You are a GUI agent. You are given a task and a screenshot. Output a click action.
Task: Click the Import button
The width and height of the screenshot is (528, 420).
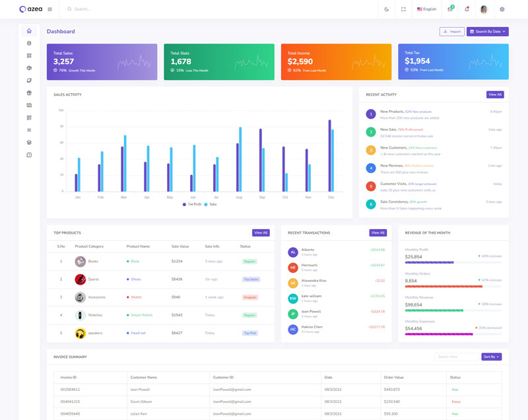coord(452,32)
